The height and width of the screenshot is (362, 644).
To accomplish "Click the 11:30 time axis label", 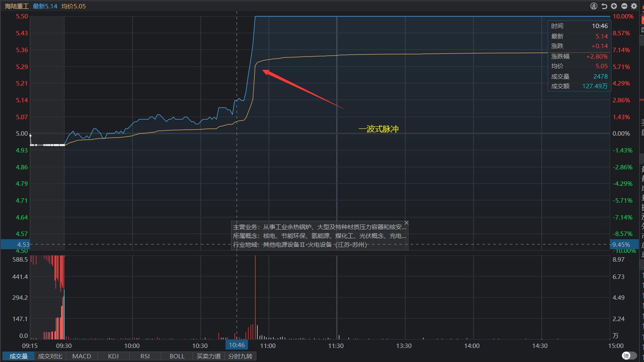I will [336, 346].
